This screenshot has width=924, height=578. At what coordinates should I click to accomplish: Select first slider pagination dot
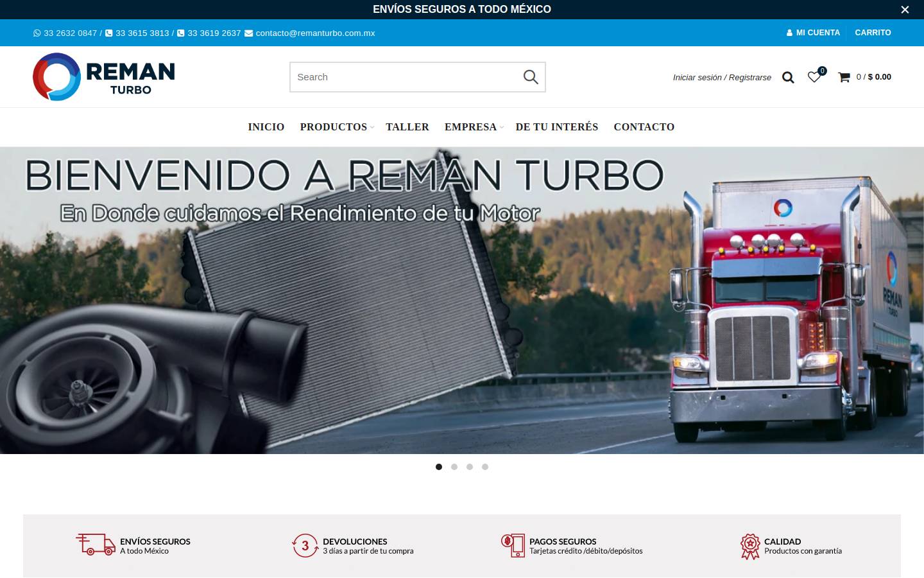(439, 467)
